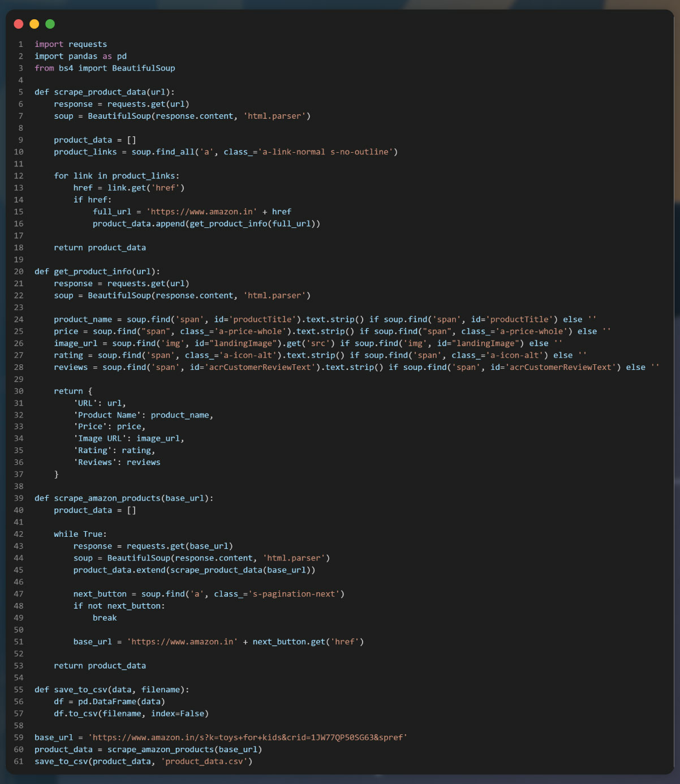Click "'Price': price," dictionary entry

tap(109, 427)
